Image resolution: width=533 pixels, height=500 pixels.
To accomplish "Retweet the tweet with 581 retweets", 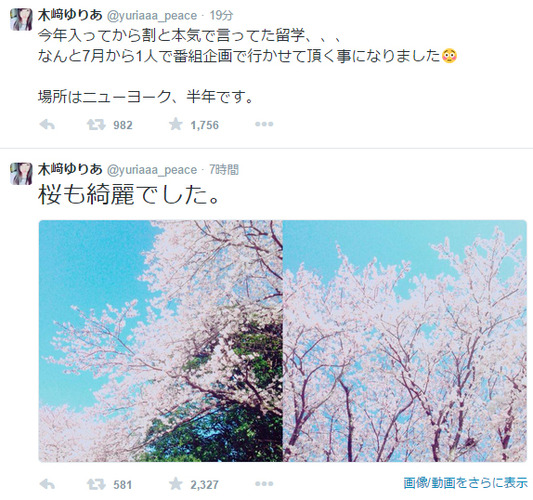I will (96, 484).
